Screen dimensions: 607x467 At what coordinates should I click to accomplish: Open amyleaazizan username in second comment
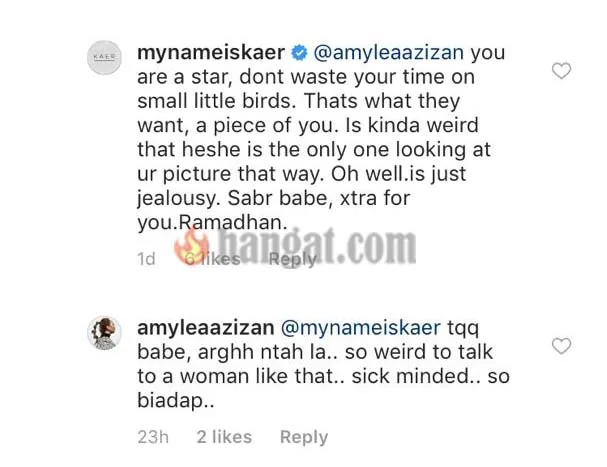tap(206, 328)
